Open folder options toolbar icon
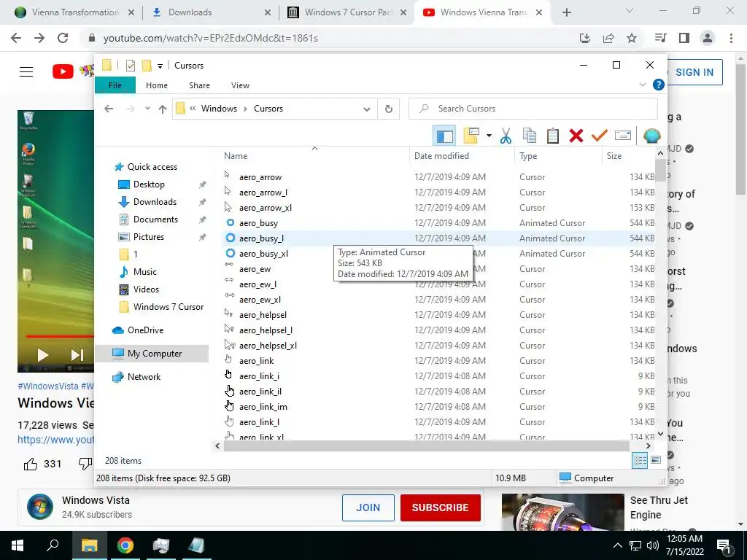The width and height of the screenshot is (747, 560). [x=471, y=136]
